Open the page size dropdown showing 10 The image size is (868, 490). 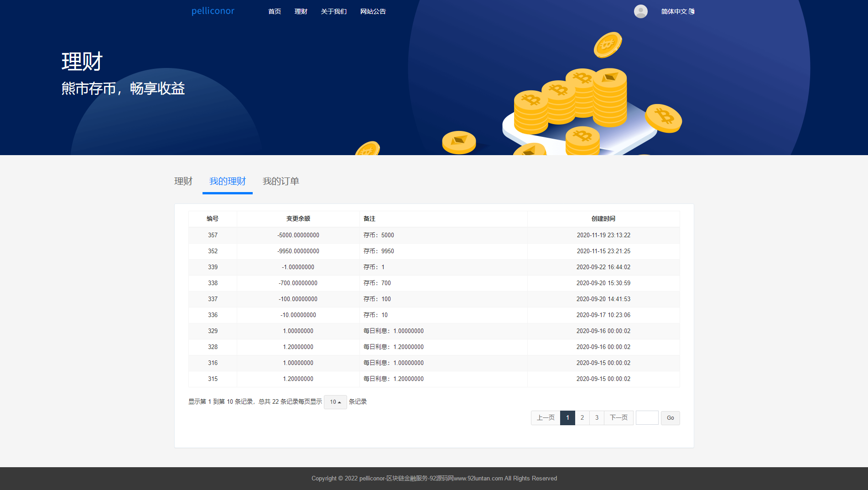335,402
